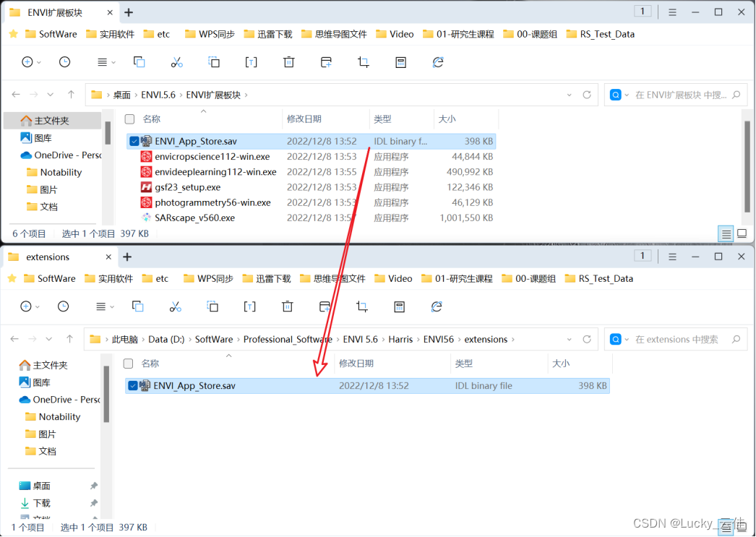
Task: Open recent locations dropdown in top window
Action: coord(51,95)
